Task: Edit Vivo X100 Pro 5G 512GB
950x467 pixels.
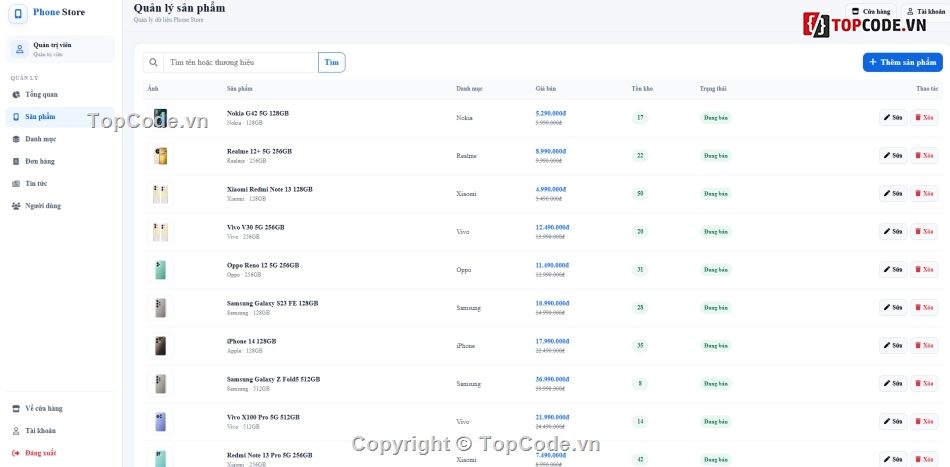Action: (893, 422)
